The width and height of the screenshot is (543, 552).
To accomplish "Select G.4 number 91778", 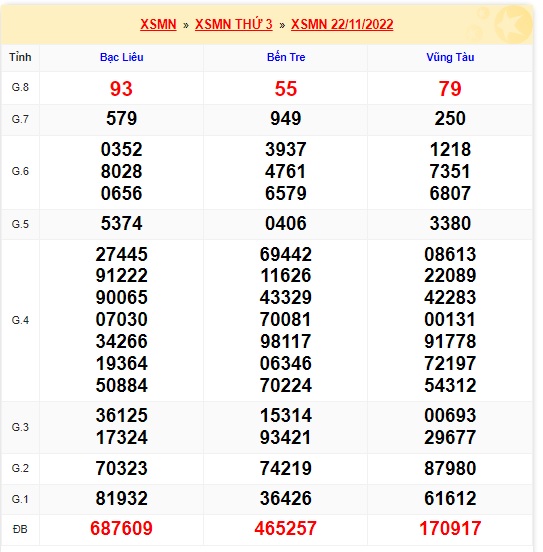I will [450, 341].
